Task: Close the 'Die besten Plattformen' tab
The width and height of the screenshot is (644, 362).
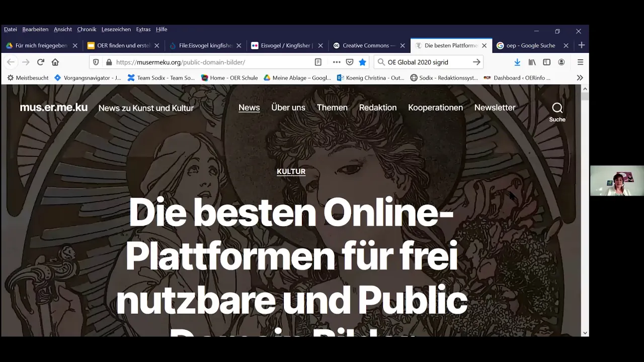Action: pyautogui.click(x=484, y=45)
